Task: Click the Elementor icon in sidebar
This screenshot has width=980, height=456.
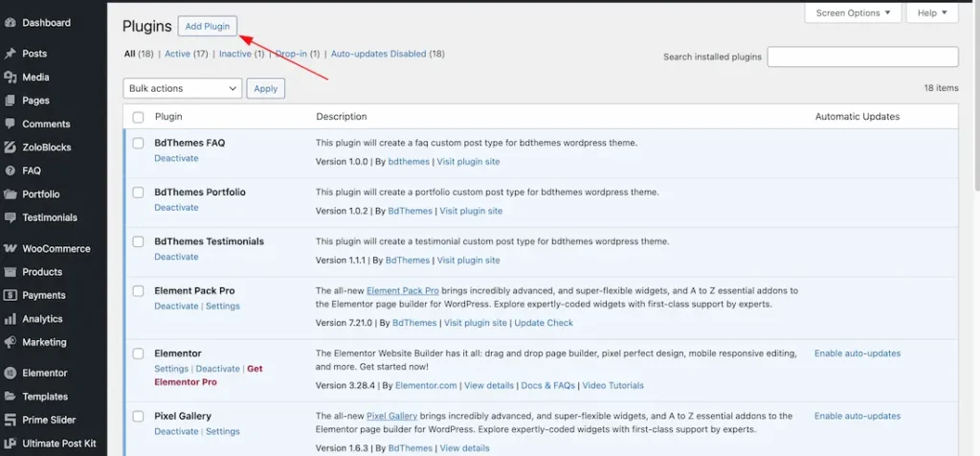Action: click(10, 374)
